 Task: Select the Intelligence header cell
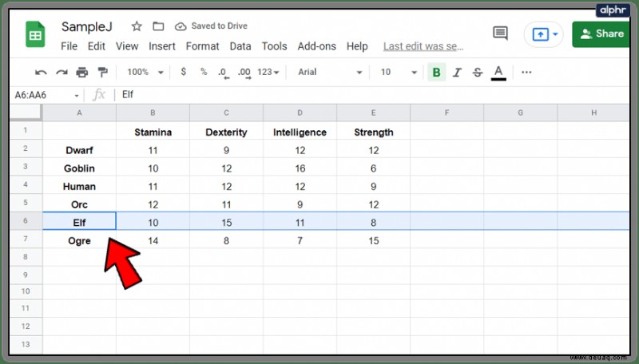[x=300, y=133]
